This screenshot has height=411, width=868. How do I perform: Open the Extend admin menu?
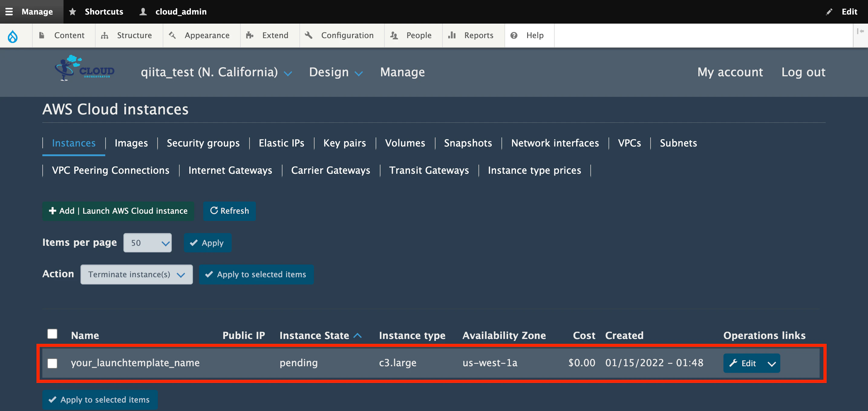tap(269, 35)
